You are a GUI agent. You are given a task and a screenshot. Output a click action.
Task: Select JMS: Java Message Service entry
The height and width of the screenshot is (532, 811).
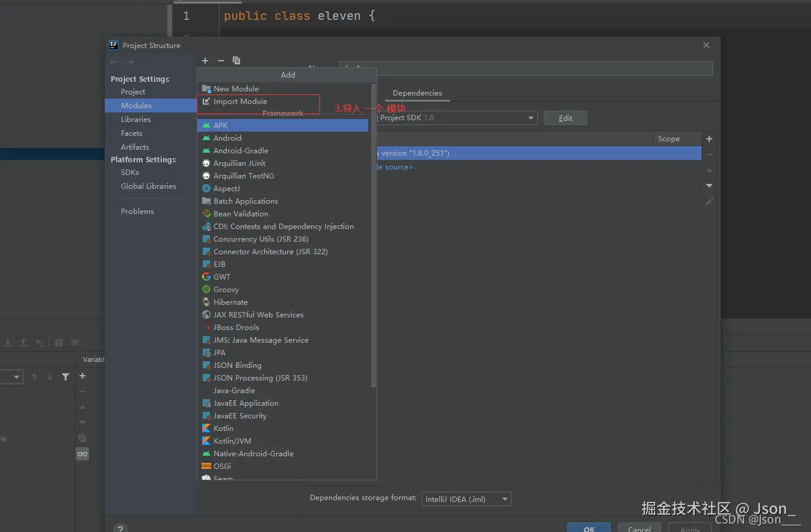[x=283, y=340]
